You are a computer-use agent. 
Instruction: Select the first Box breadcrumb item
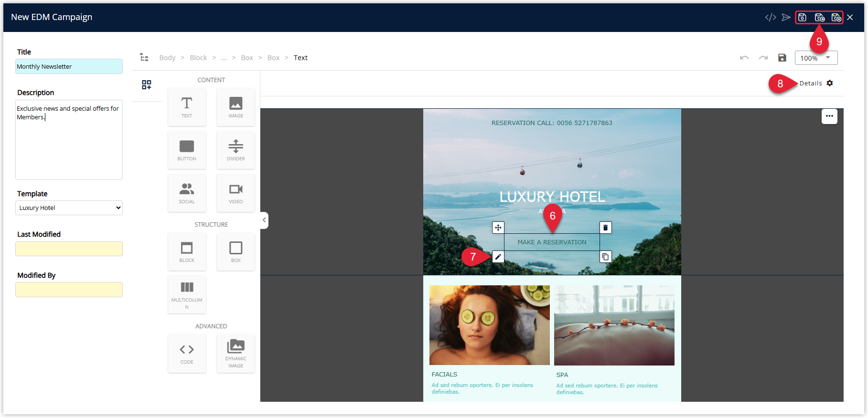(247, 58)
